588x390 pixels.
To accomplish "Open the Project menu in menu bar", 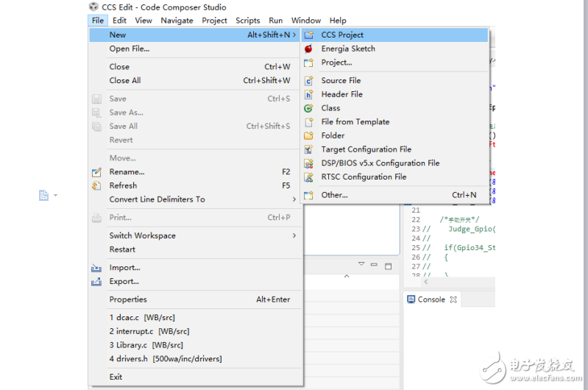I will (x=214, y=21).
